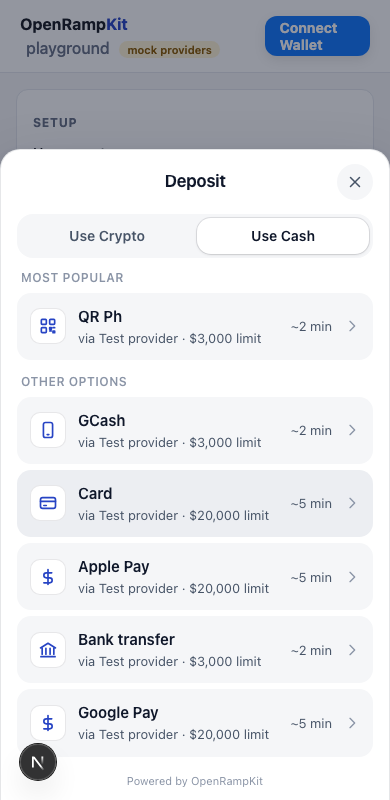Open Card option via its chevron
The height and width of the screenshot is (800, 390).
coord(352,503)
